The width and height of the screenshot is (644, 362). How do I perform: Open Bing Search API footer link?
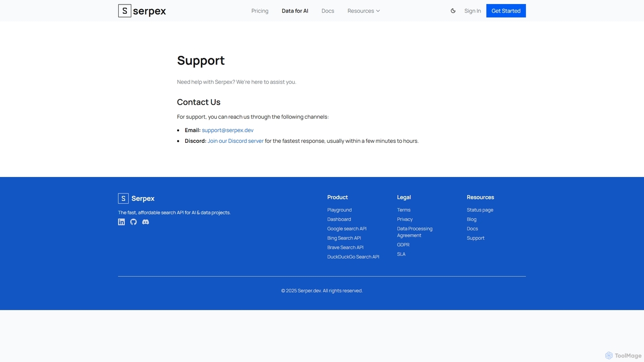point(344,238)
